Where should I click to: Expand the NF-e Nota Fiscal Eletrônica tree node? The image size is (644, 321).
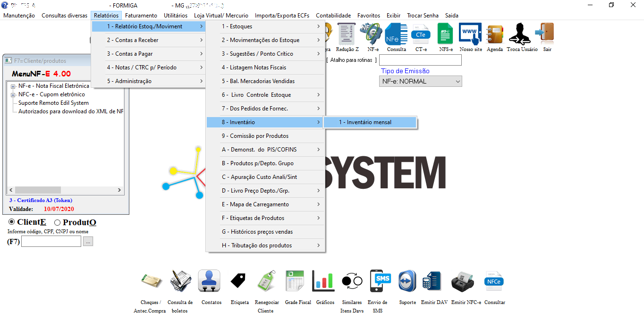(x=13, y=86)
